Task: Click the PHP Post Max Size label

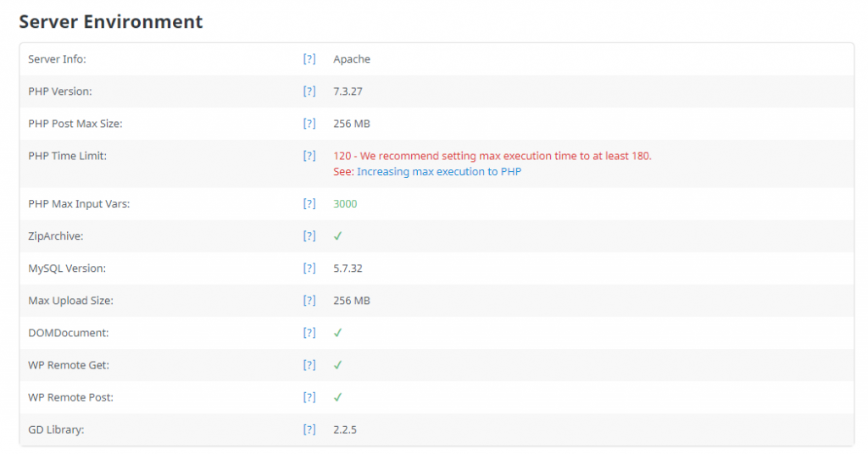Action: [75, 124]
